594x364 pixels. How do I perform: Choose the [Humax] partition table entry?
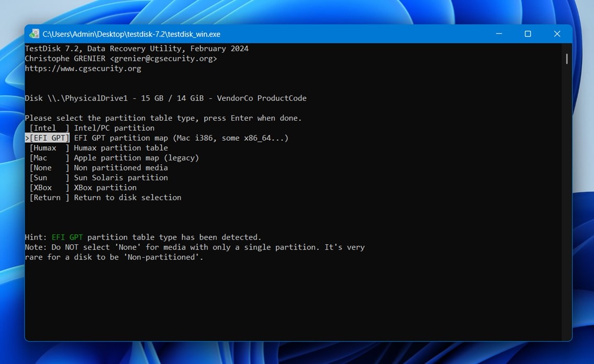[x=50, y=147]
